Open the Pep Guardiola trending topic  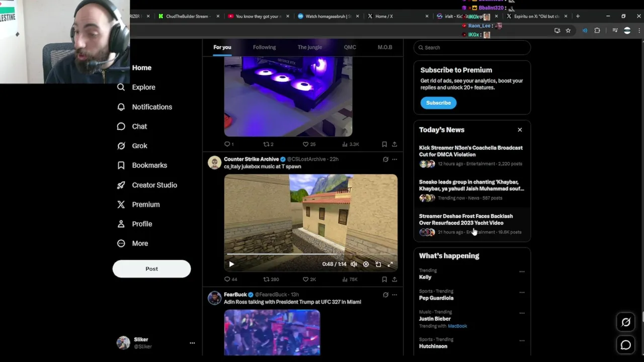click(x=436, y=298)
